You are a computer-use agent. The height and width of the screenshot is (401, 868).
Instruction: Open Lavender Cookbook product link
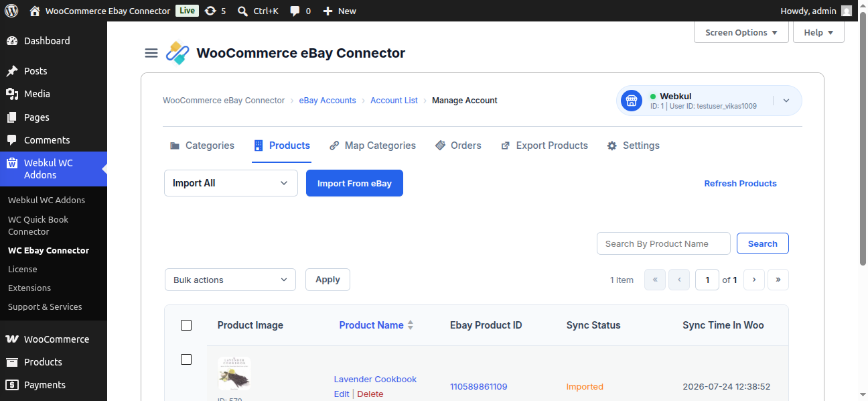375,380
